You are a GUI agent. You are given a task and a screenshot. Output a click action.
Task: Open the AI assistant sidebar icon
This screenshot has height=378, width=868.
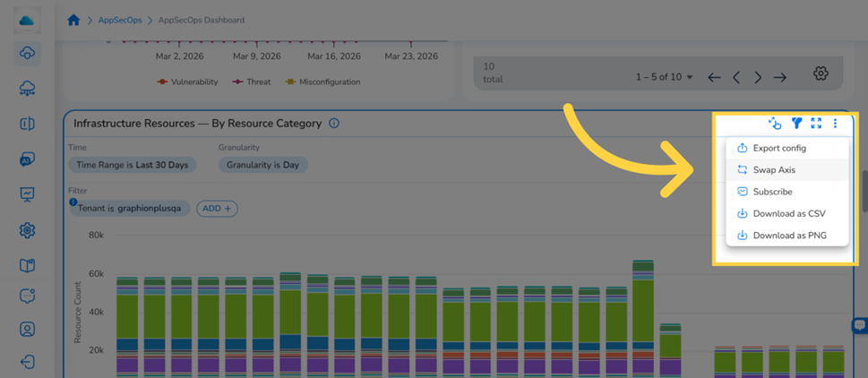pyautogui.click(x=27, y=160)
